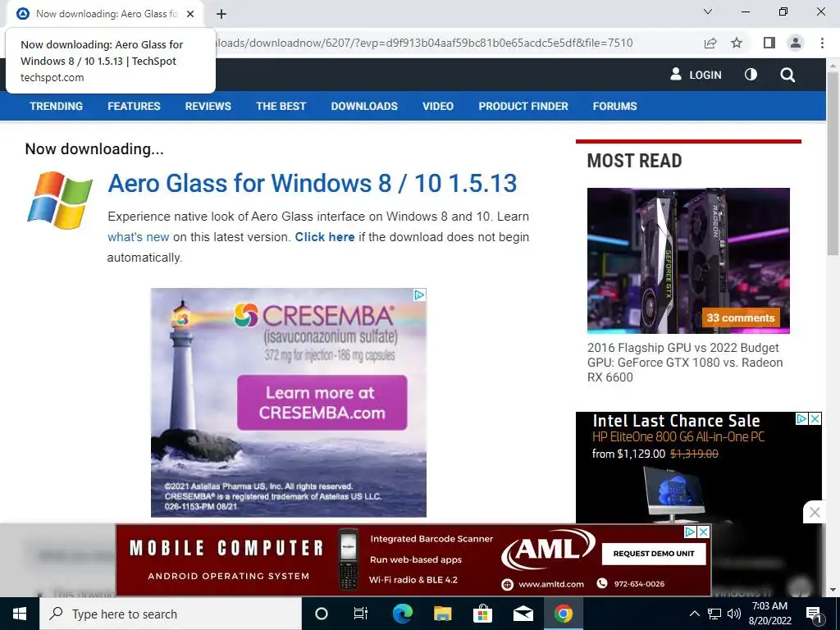Screen dimensions: 840x630
Task: Click the scrollbar down arrow
Action: (832, 590)
